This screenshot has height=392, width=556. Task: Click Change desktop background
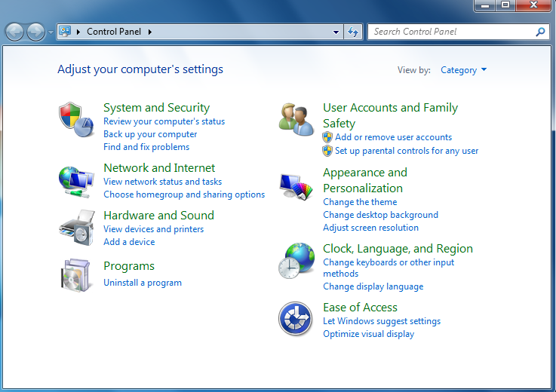click(x=380, y=215)
